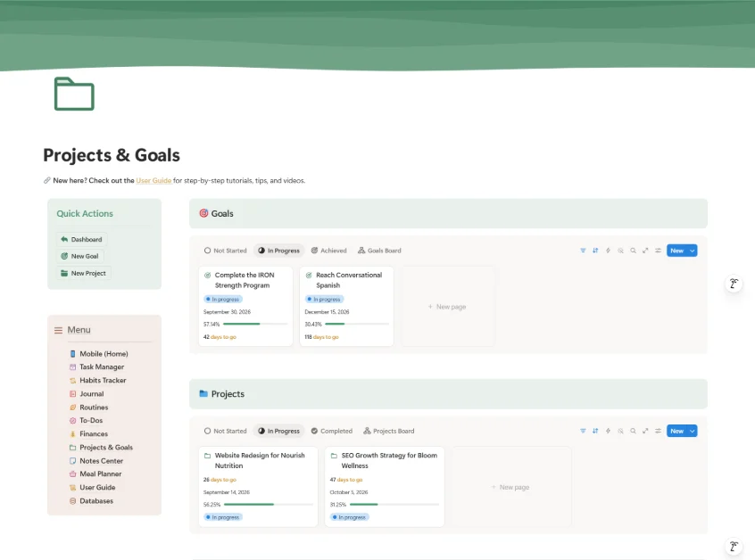Go to Habits Tracker in Menu
The height and width of the screenshot is (560, 755).
point(98,380)
